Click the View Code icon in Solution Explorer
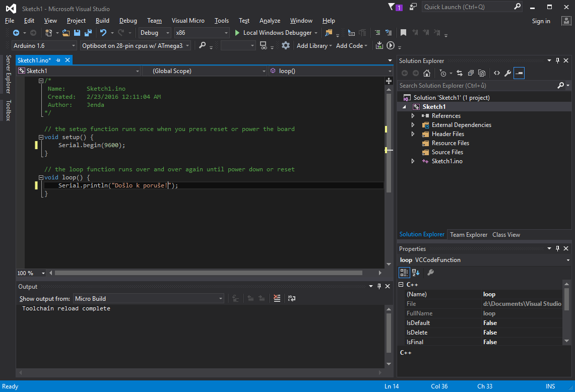Viewport: 575px width, 392px height. (496, 74)
